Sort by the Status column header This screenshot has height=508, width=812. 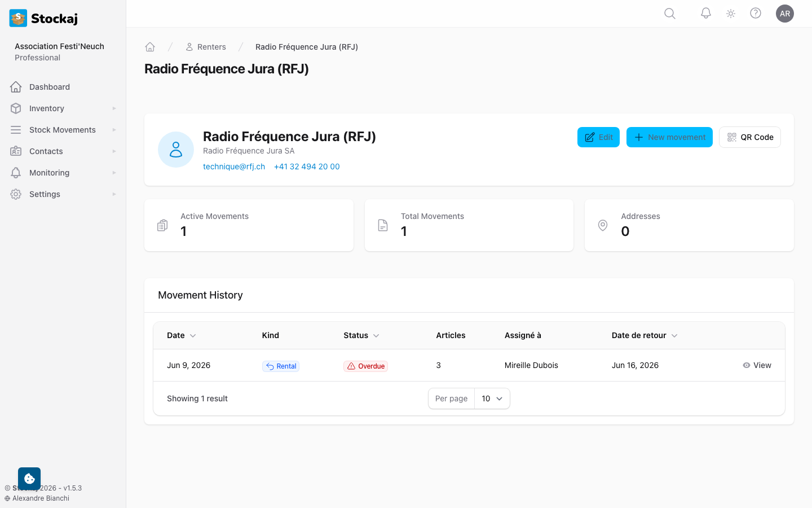(x=361, y=335)
